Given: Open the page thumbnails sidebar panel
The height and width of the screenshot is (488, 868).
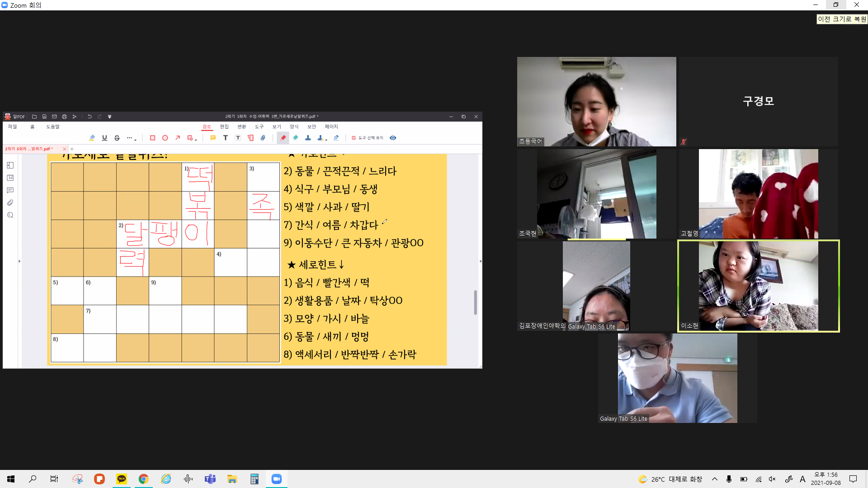Looking at the screenshot, I should (10, 165).
